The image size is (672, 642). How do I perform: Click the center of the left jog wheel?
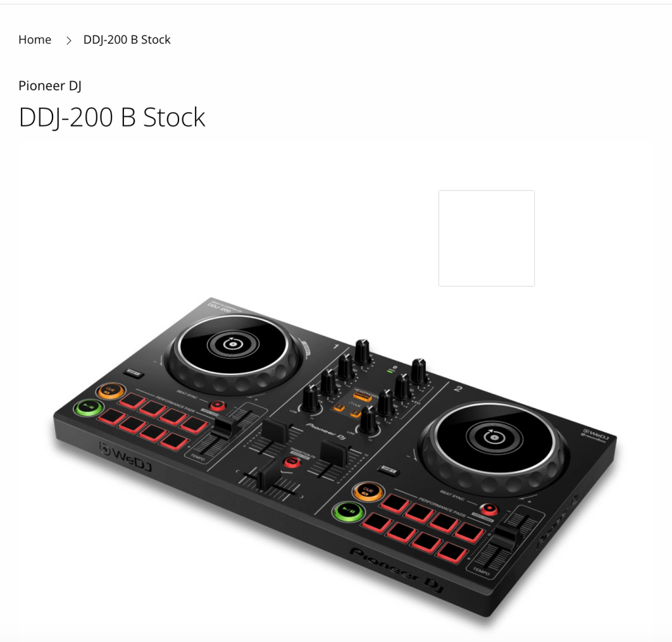(233, 344)
